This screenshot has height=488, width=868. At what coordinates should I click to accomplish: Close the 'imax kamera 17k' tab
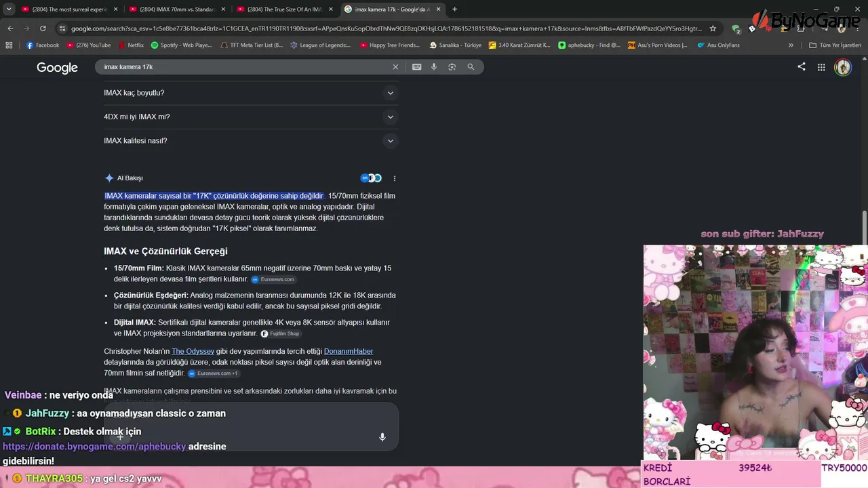point(438,9)
